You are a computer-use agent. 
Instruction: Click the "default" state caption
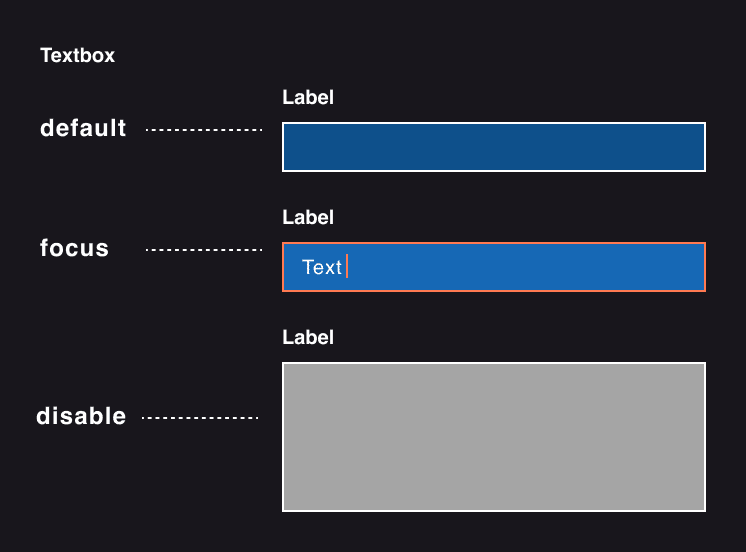[83, 128]
